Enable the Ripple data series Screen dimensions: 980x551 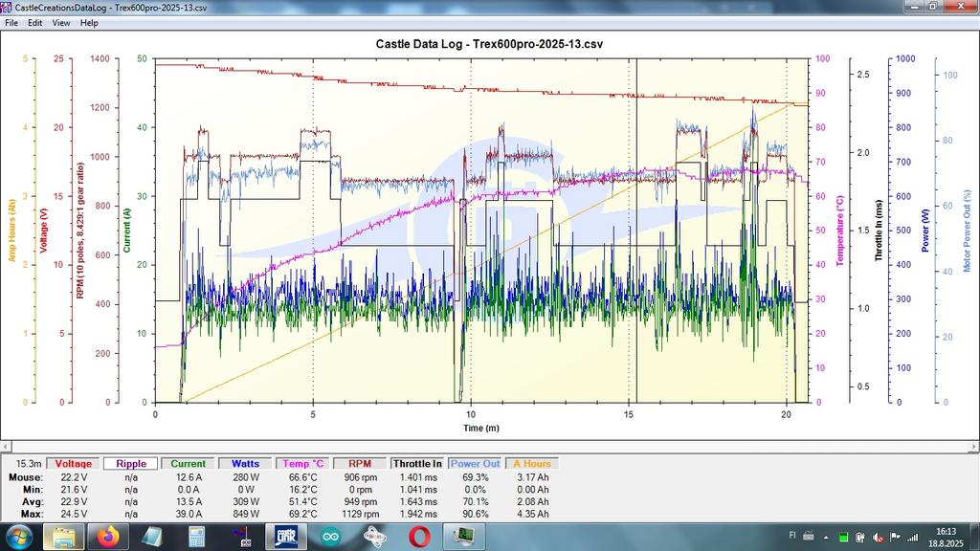point(131,464)
